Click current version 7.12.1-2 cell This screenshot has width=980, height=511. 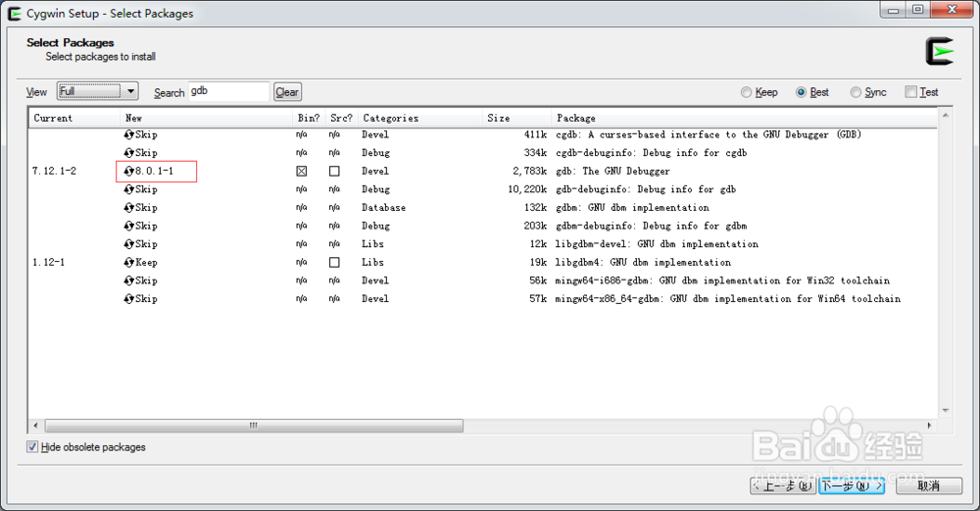click(x=54, y=171)
